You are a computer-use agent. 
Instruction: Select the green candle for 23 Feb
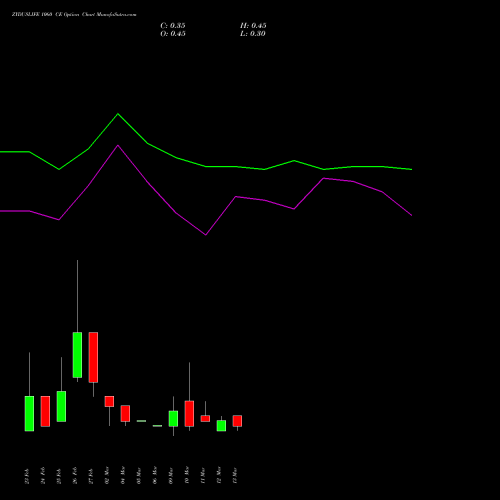coord(29,413)
